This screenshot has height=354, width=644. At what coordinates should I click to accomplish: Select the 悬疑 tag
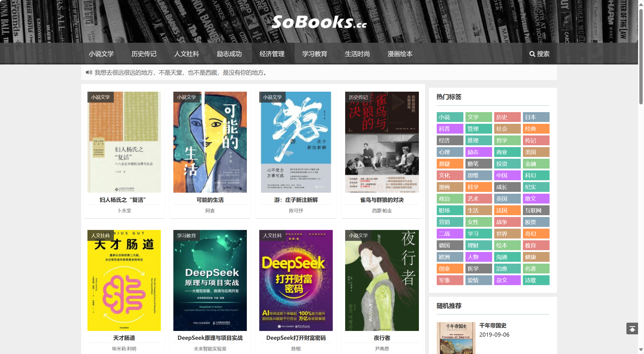tap(450, 164)
